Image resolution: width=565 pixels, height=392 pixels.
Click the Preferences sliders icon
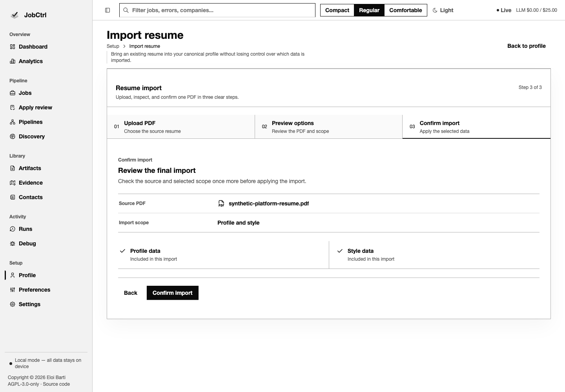tap(13, 290)
